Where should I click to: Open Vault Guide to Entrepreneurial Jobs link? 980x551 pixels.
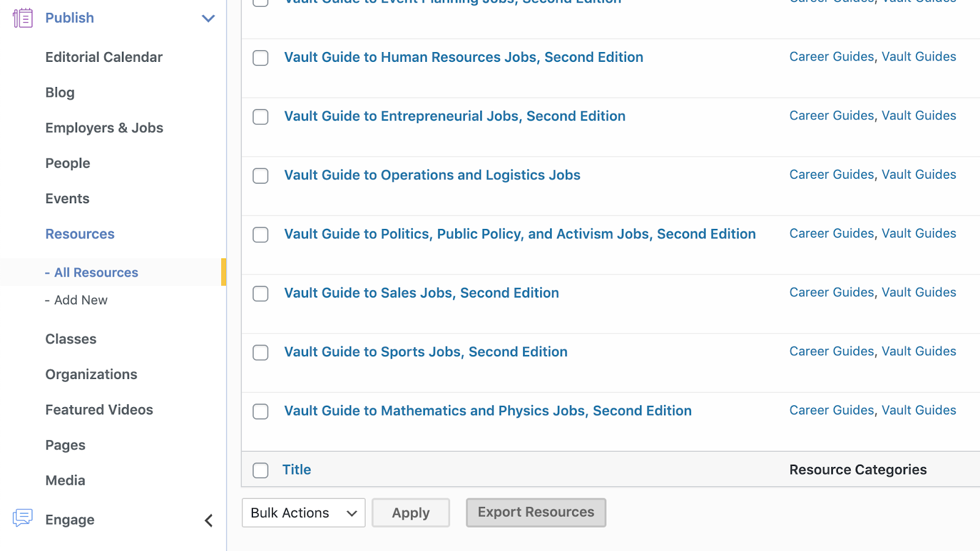pyautogui.click(x=454, y=116)
